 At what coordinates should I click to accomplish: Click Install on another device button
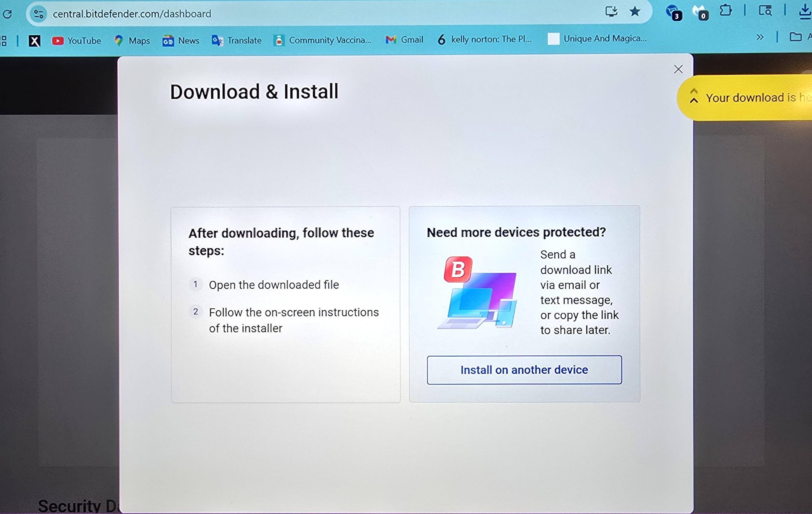tap(524, 370)
